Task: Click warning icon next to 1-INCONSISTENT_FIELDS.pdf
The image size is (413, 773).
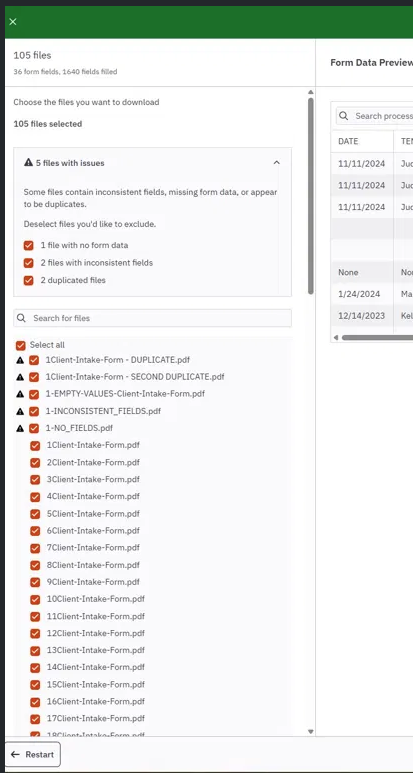Action: click(x=20, y=411)
